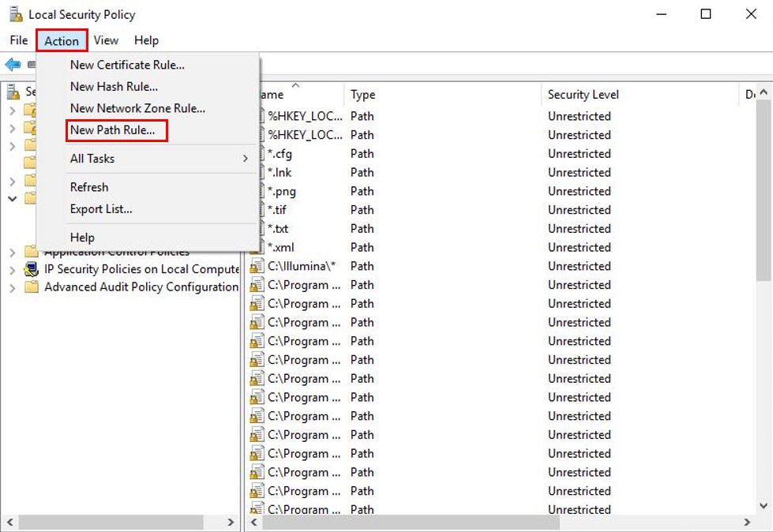
Task: Select the Security Settings root node icon
Action: (x=13, y=91)
